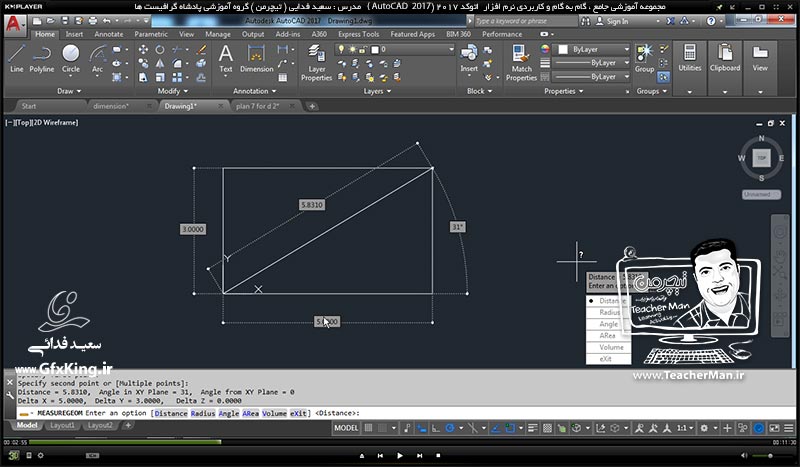Expand the Modify panel
800x467 pixels.
point(172,91)
